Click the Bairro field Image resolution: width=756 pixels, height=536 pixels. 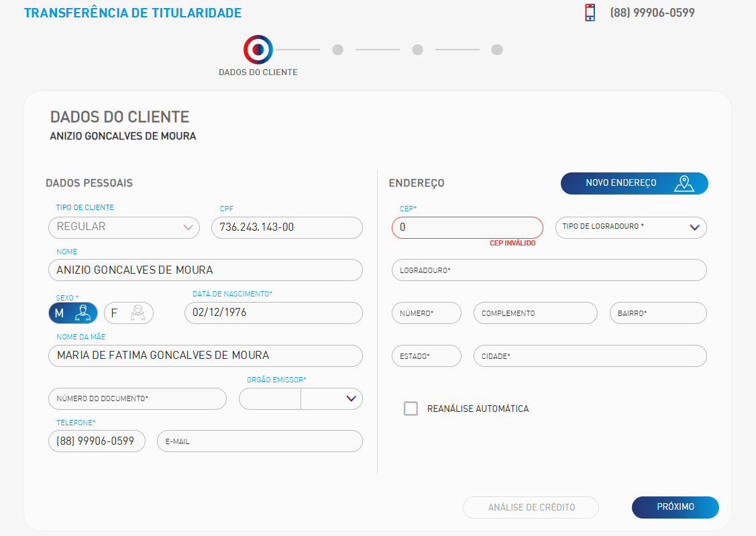(659, 313)
